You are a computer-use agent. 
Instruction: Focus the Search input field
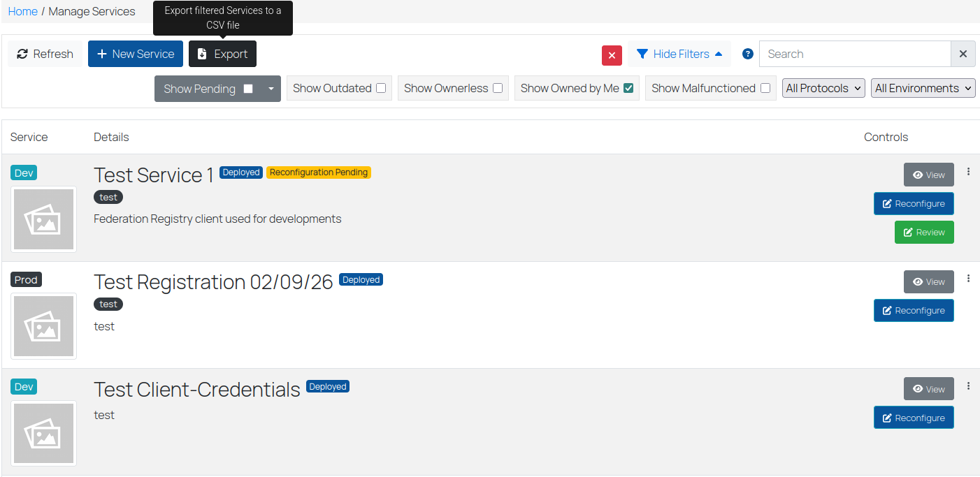coord(855,54)
